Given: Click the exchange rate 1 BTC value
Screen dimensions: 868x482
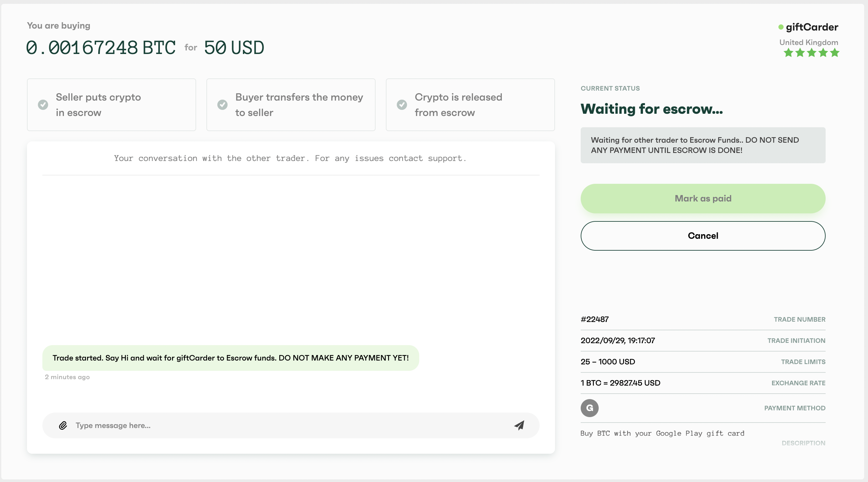Looking at the screenshot, I should pos(620,382).
